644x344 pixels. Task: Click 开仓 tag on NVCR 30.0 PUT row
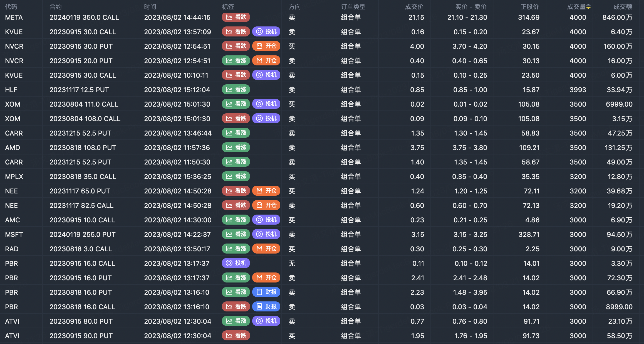pos(266,46)
